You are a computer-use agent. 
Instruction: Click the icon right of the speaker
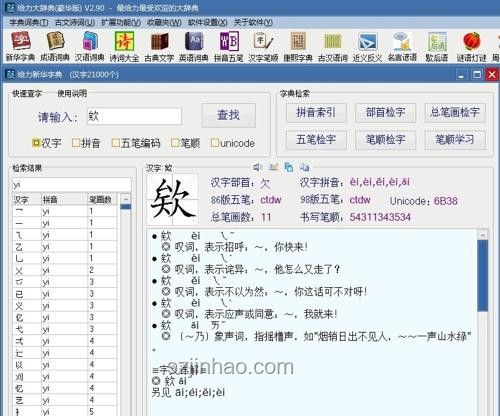pyautogui.click(x=273, y=167)
